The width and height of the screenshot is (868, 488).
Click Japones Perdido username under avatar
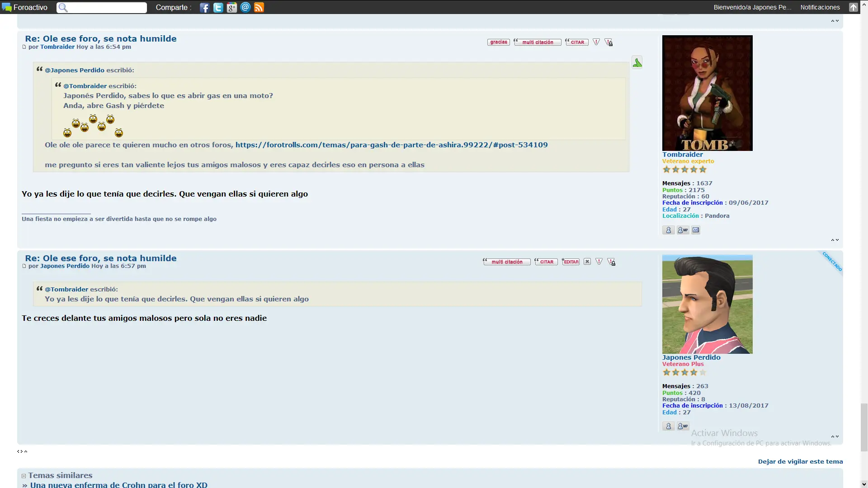pos(691,357)
